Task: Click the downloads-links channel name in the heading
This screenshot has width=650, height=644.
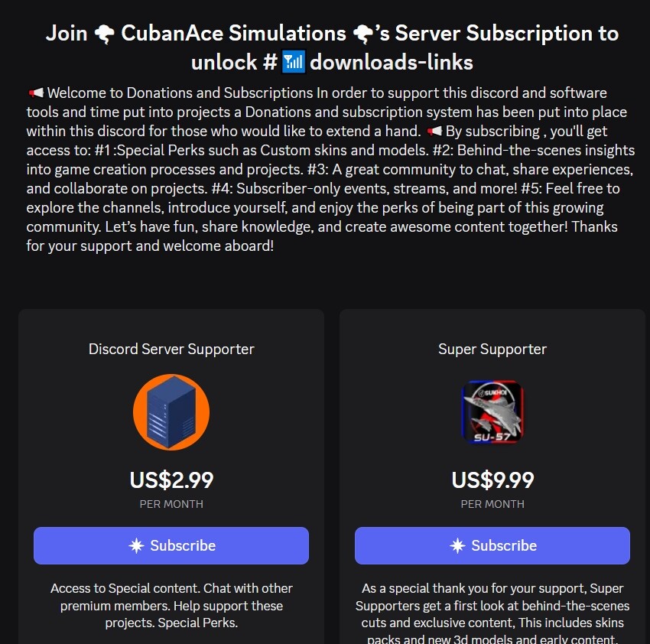Action: [392, 62]
